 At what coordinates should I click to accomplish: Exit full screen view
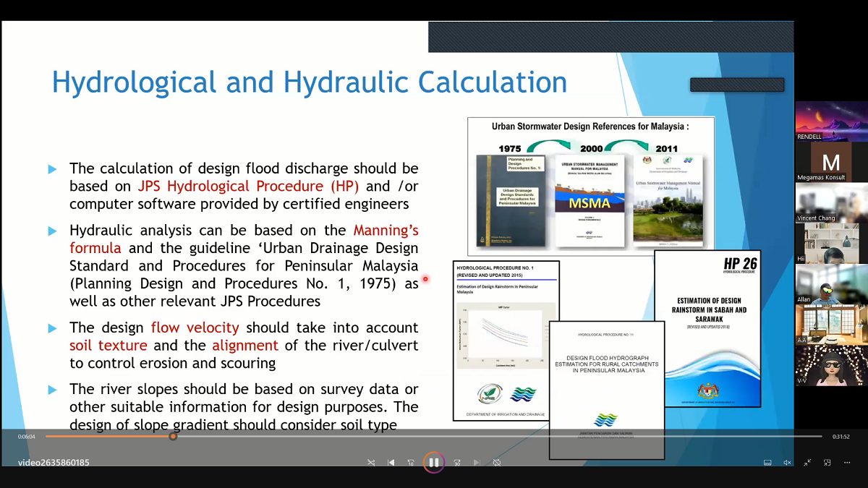pos(807,463)
